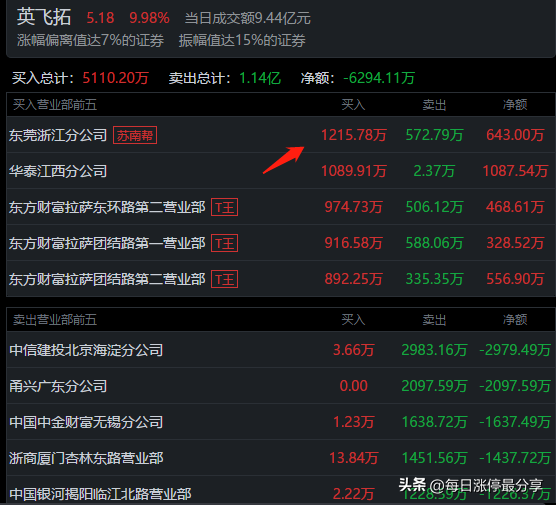
Task: Click 净额 column header in sell table
Action: coord(515,320)
